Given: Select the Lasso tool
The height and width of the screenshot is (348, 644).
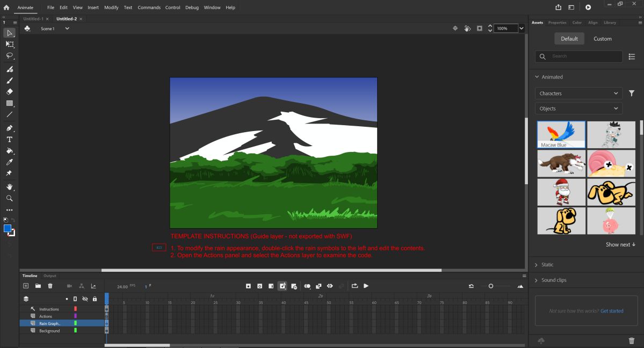Looking at the screenshot, I should tap(9, 56).
